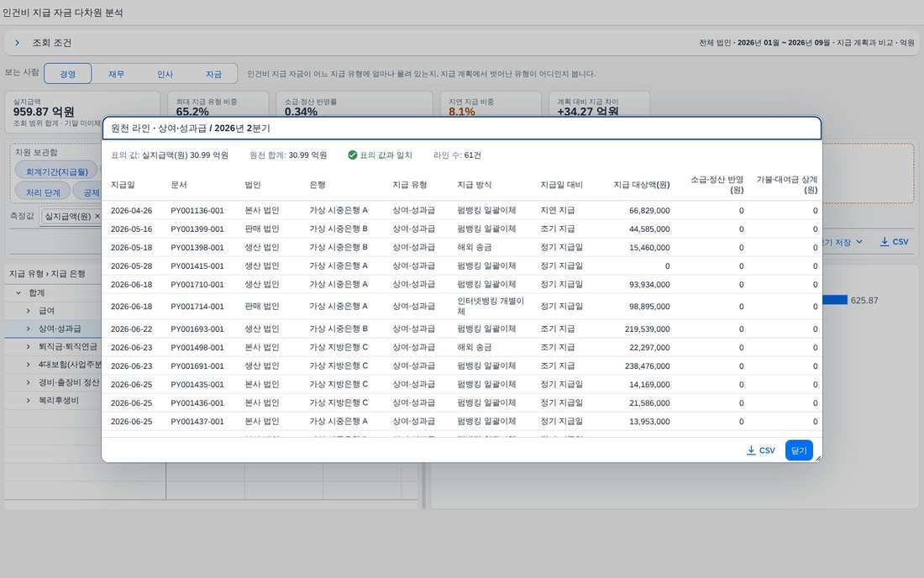Expand the 조회 조건 panel chevron

click(x=17, y=43)
